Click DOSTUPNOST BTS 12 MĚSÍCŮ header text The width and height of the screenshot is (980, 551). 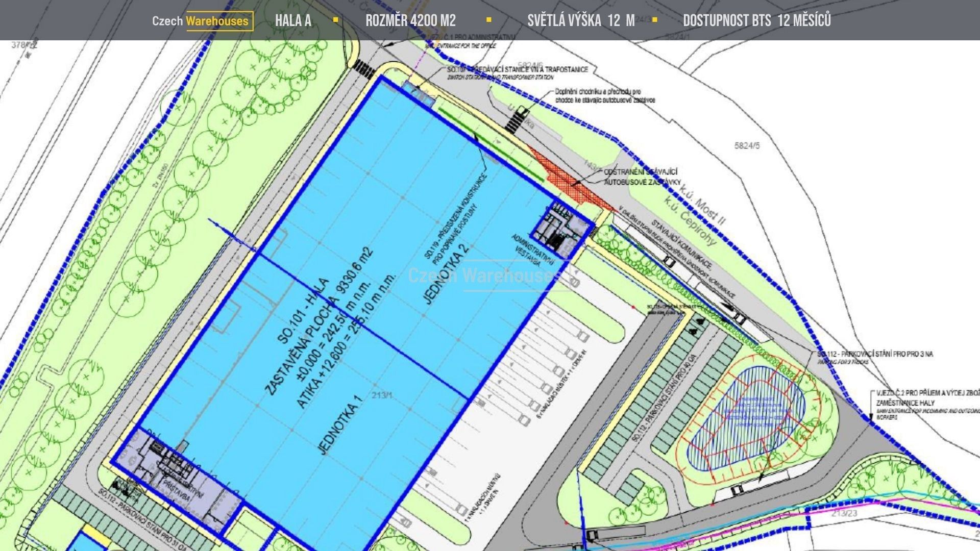756,20
